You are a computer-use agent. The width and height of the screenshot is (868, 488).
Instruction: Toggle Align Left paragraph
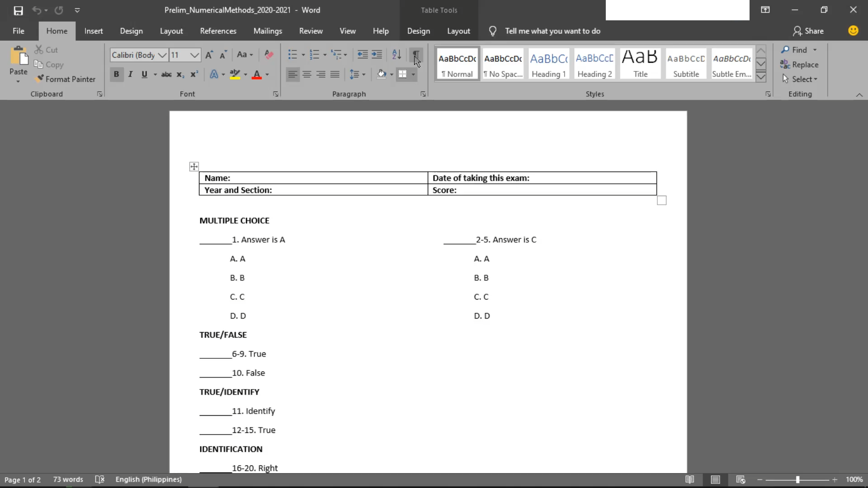point(292,74)
